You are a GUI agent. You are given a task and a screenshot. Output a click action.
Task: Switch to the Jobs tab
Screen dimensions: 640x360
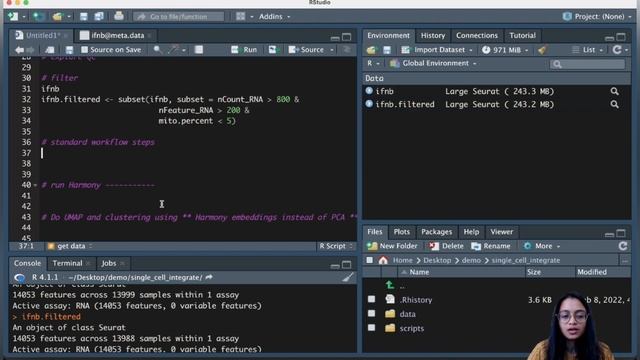[x=109, y=263]
